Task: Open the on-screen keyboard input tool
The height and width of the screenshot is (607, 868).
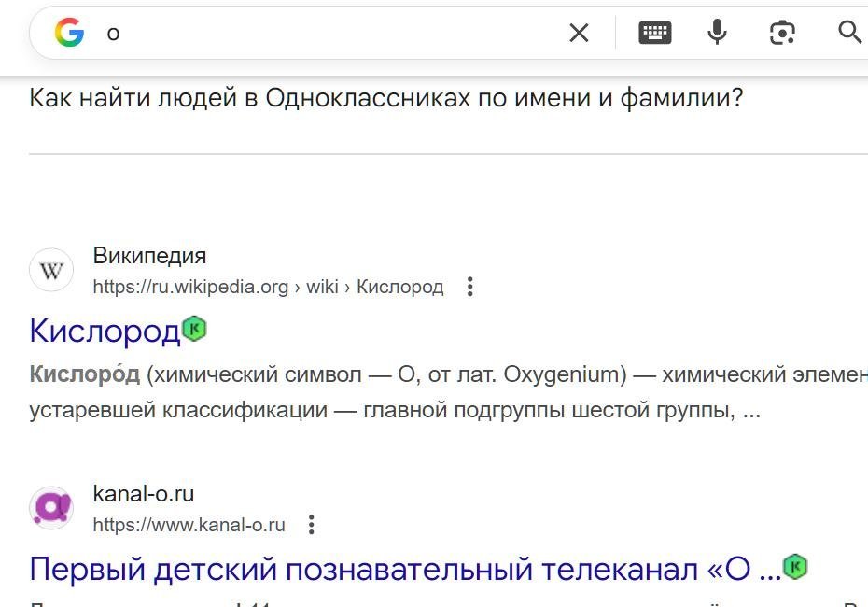Action: click(655, 33)
